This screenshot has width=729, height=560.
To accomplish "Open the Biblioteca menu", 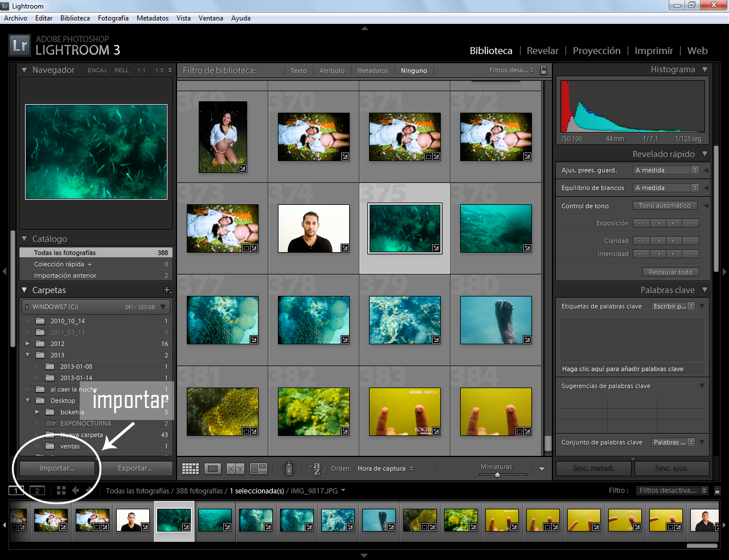I will [75, 18].
